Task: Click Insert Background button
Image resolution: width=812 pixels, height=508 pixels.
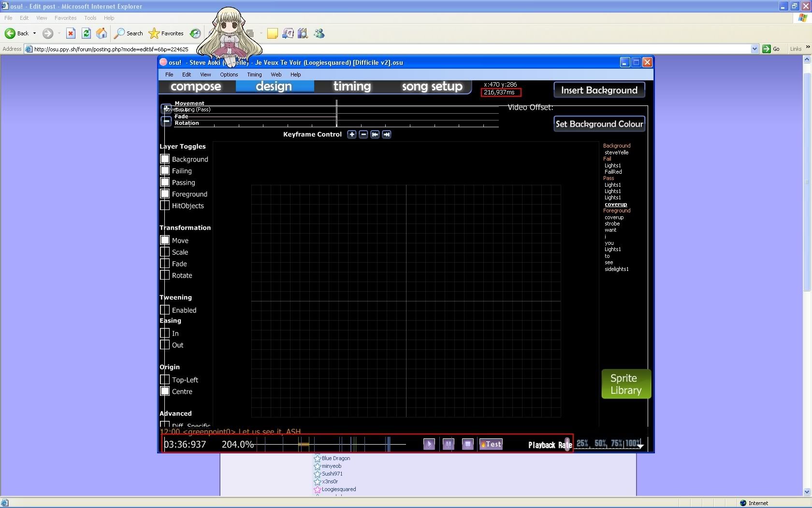Action: (x=599, y=90)
